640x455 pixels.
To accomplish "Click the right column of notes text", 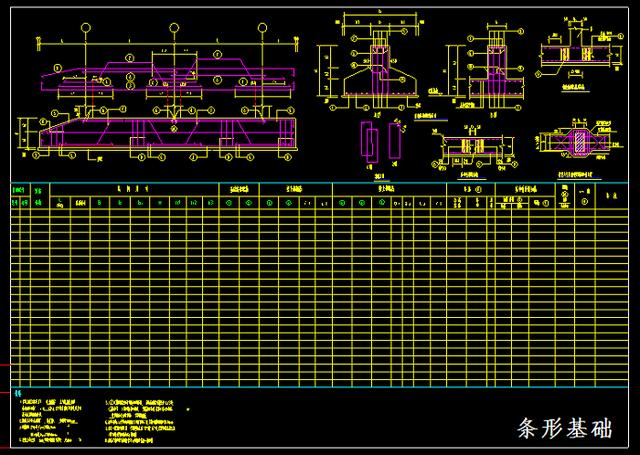I will pos(141,421).
